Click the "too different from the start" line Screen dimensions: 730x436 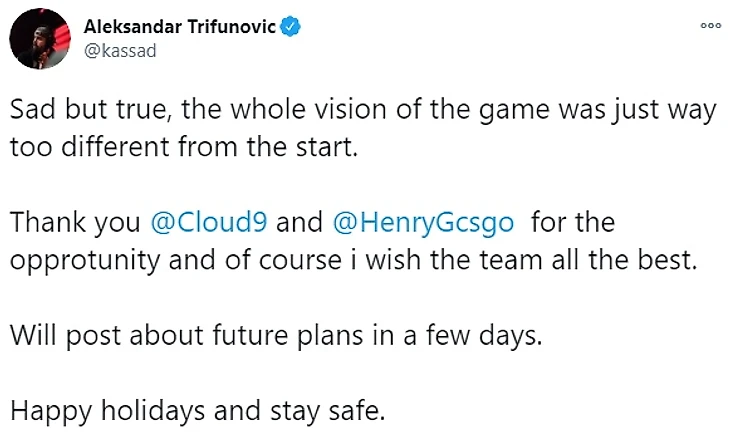coord(183,146)
